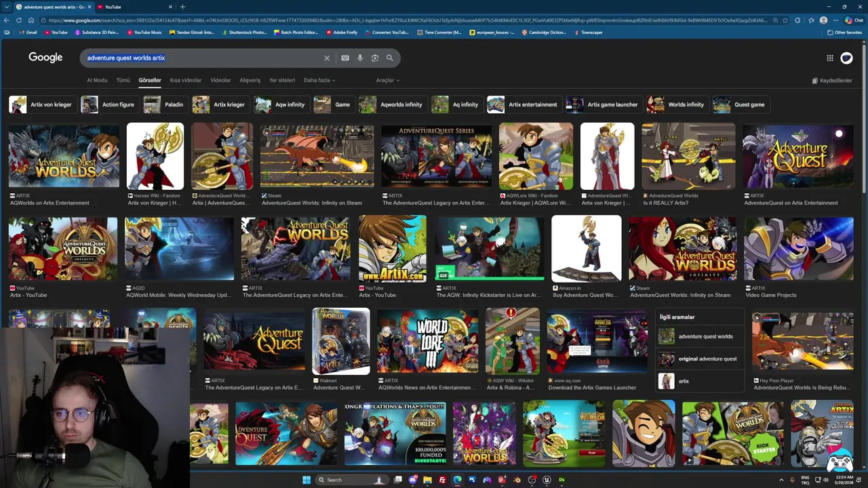Search by image with the camera lens icon
The image size is (868, 488).
tap(375, 58)
